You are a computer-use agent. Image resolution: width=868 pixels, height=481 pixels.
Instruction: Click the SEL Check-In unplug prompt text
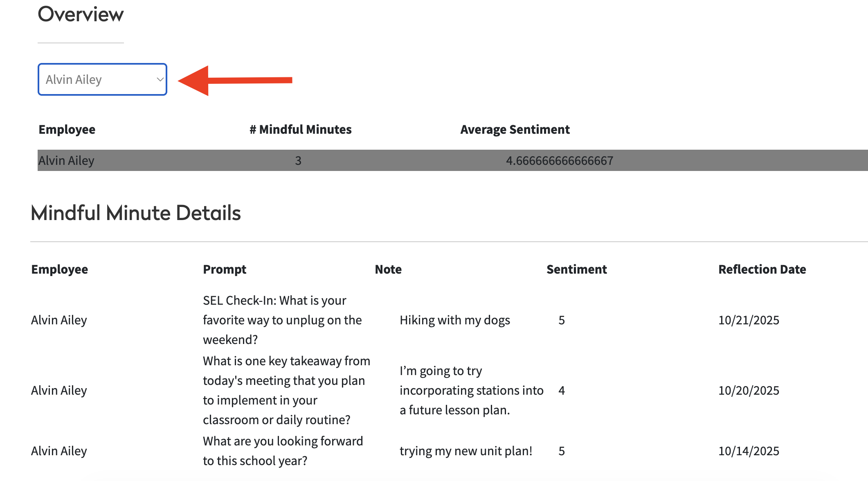click(282, 320)
